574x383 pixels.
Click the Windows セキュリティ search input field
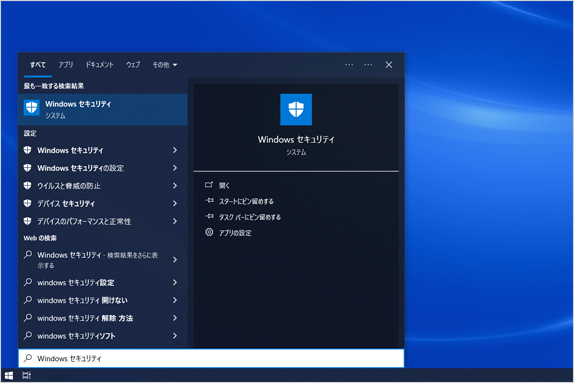click(x=211, y=358)
